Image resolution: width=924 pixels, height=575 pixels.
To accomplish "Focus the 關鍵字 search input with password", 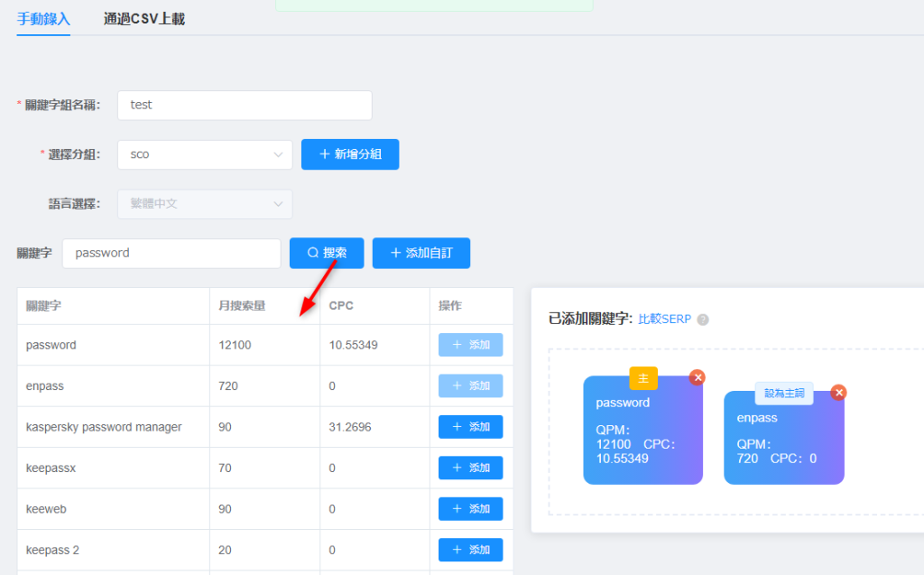I will pyautogui.click(x=171, y=253).
